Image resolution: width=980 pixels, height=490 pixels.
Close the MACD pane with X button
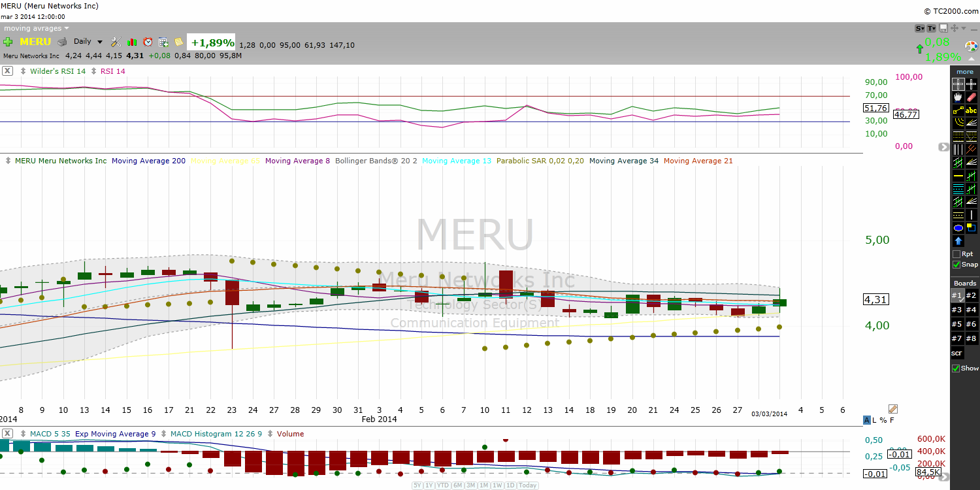(7, 434)
